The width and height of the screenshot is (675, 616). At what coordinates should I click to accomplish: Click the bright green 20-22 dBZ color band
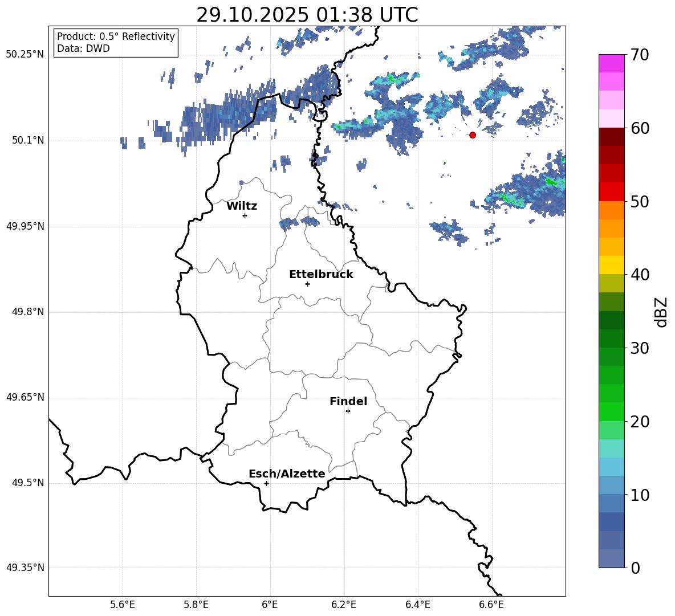[612, 411]
